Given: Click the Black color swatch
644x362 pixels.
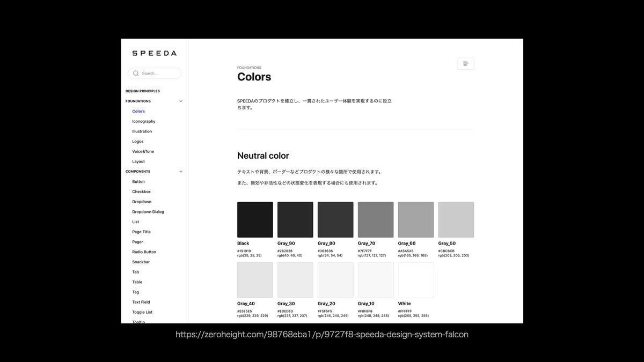Looking at the screenshot, I should (255, 220).
